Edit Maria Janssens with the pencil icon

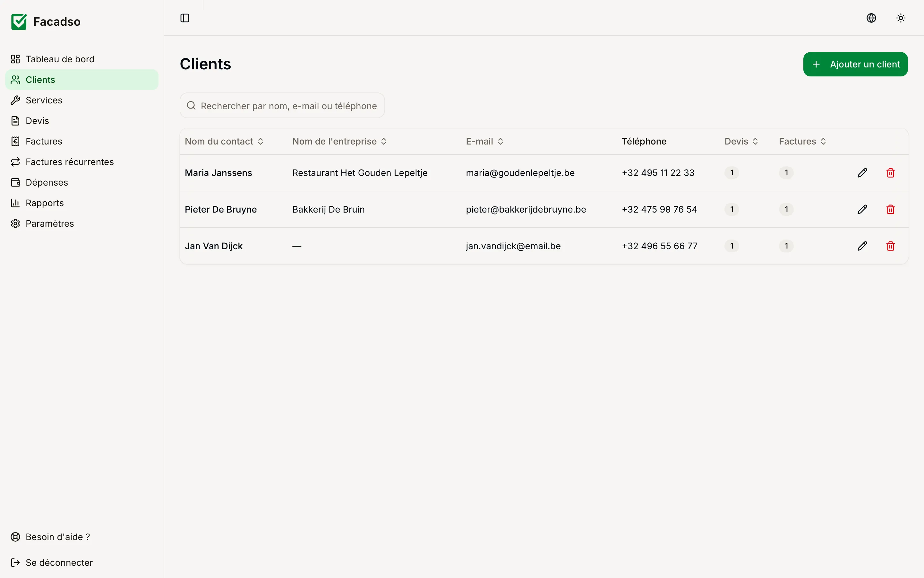tap(862, 173)
